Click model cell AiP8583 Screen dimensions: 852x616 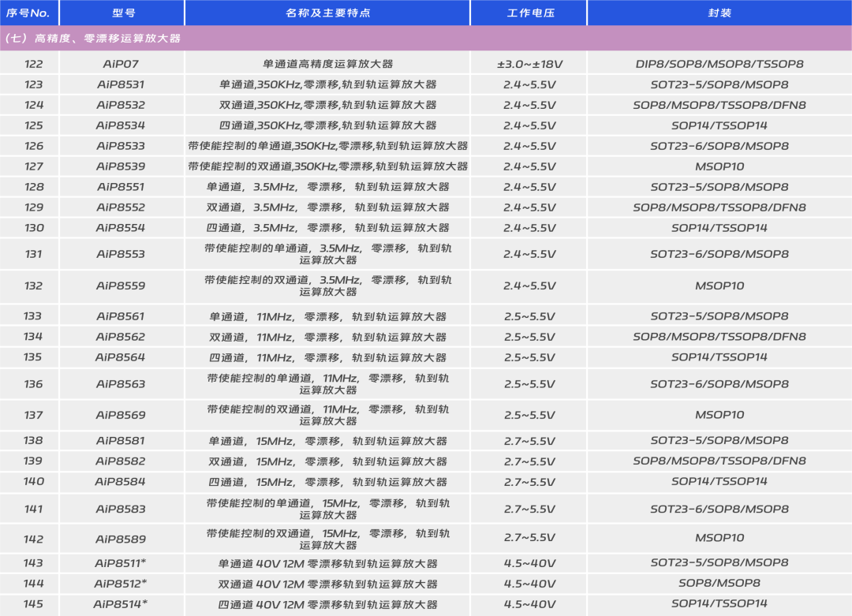121,509
